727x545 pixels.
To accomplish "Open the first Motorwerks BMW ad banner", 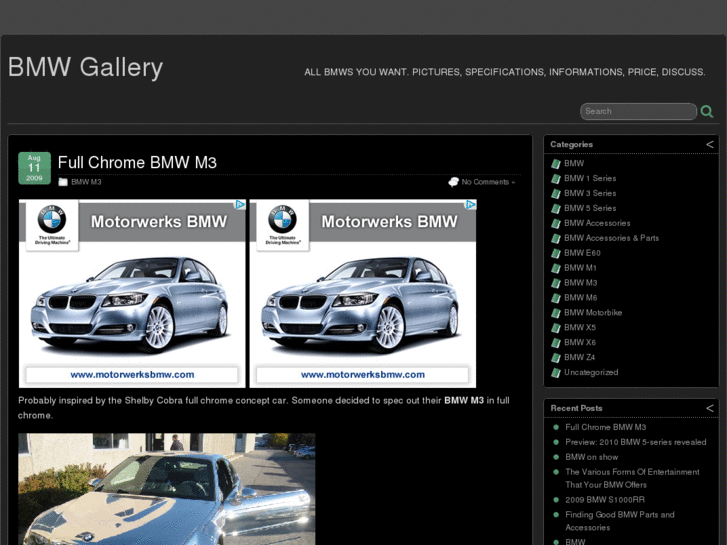I will 132,294.
